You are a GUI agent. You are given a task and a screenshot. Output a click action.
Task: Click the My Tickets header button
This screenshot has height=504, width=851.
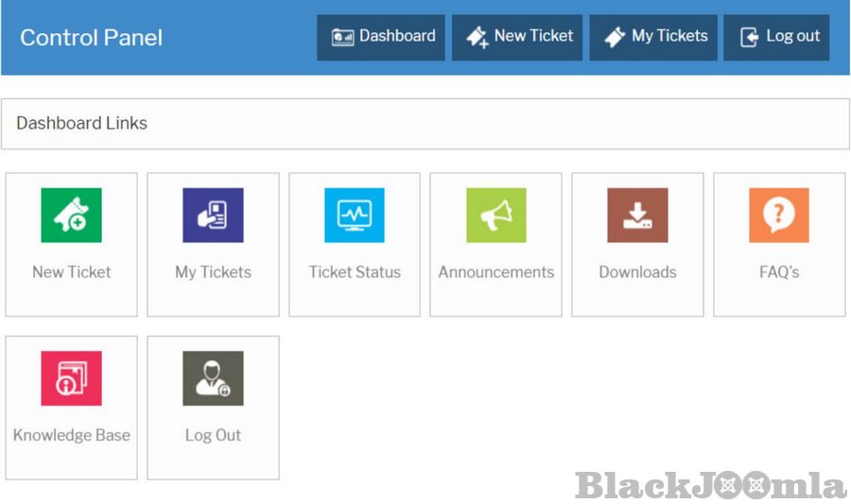click(653, 37)
